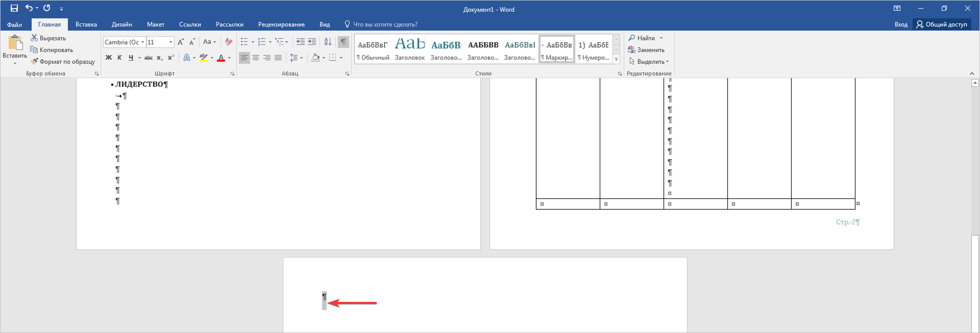Click the Clear All Formatting eraser icon

point(229,42)
